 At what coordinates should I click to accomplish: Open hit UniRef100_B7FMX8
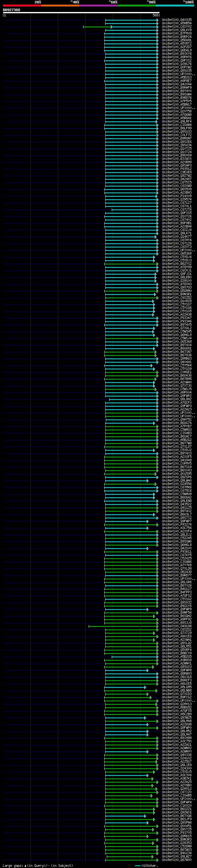tap(177, 33)
